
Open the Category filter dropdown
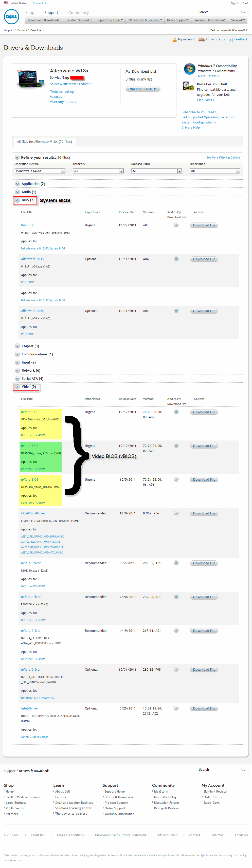tap(98, 171)
